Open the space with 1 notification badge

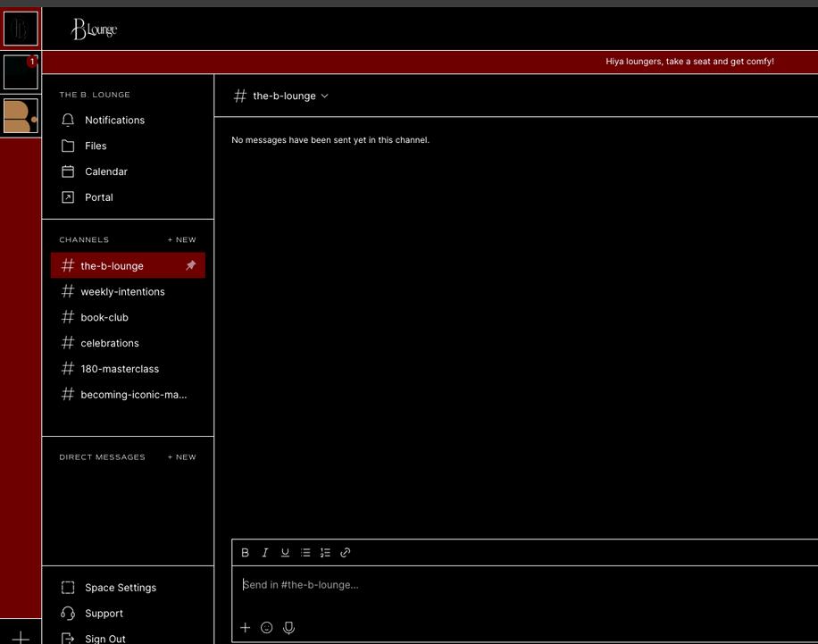[21, 72]
